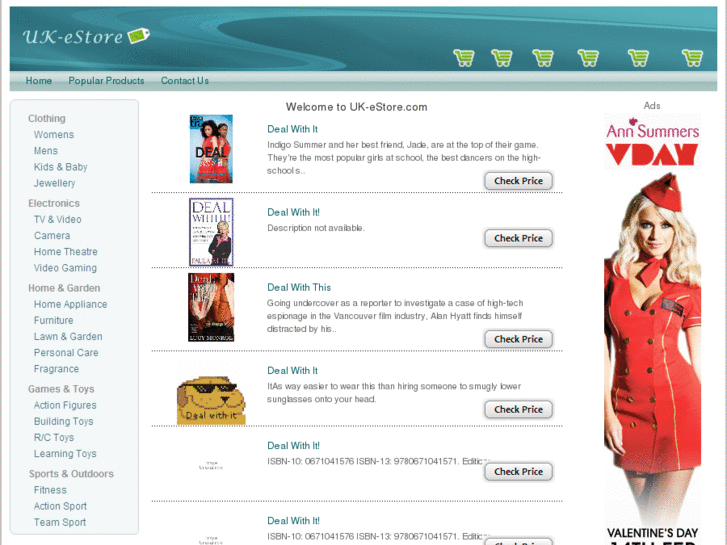This screenshot has width=727, height=545.
Task: Browse the Womens clothing category
Action: coord(54,135)
